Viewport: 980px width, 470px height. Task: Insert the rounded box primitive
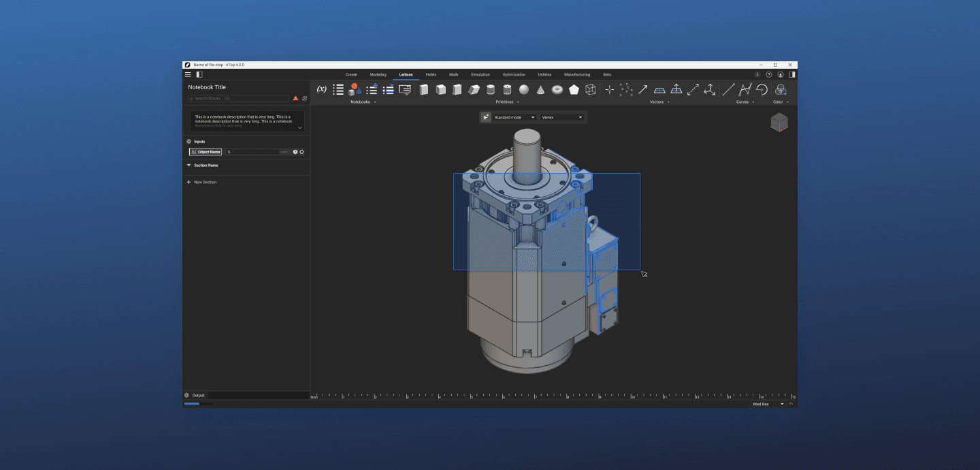point(457,89)
